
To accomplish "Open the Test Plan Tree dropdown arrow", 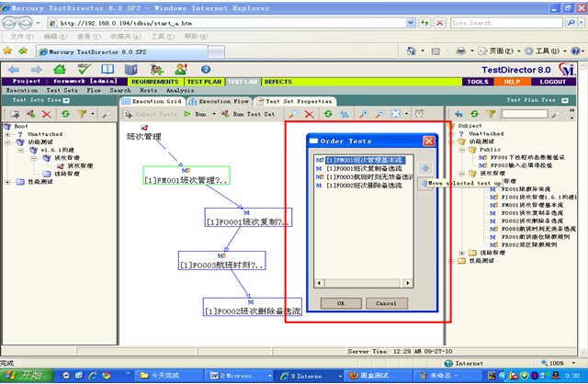I will click(565, 100).
